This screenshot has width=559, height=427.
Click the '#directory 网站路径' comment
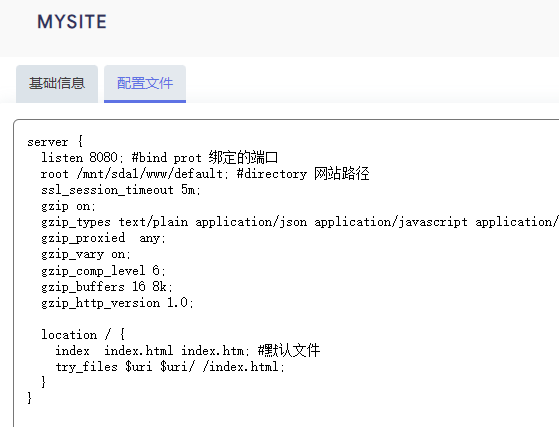coord(303,174)
